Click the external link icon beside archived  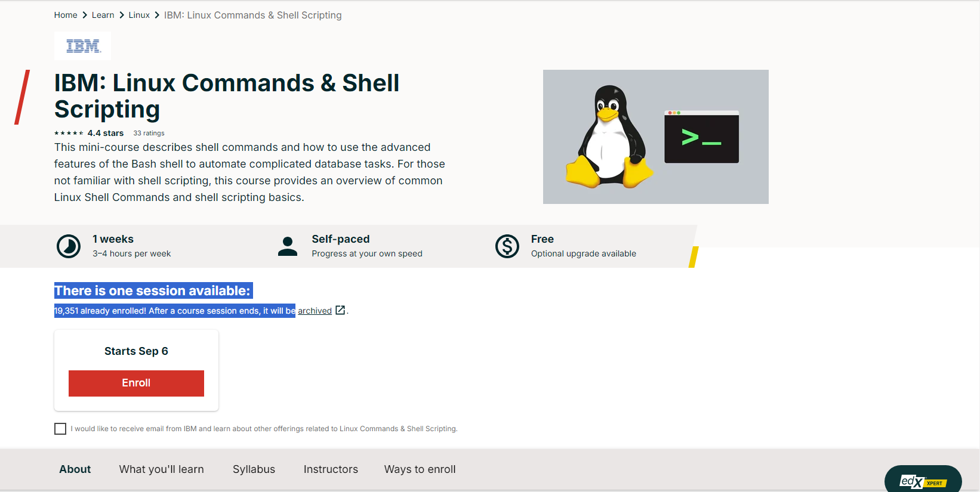pyautogui.click(x=340, y=310)
